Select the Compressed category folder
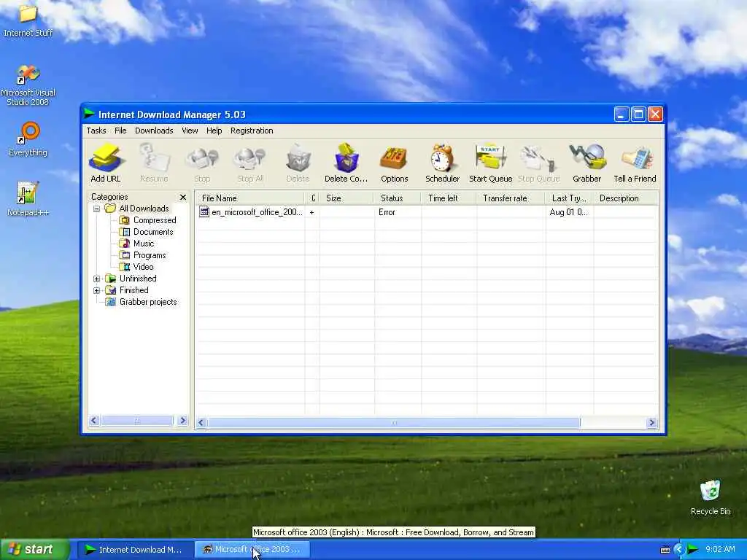Screen dimensions: 747x560 [x=148, y=220]
